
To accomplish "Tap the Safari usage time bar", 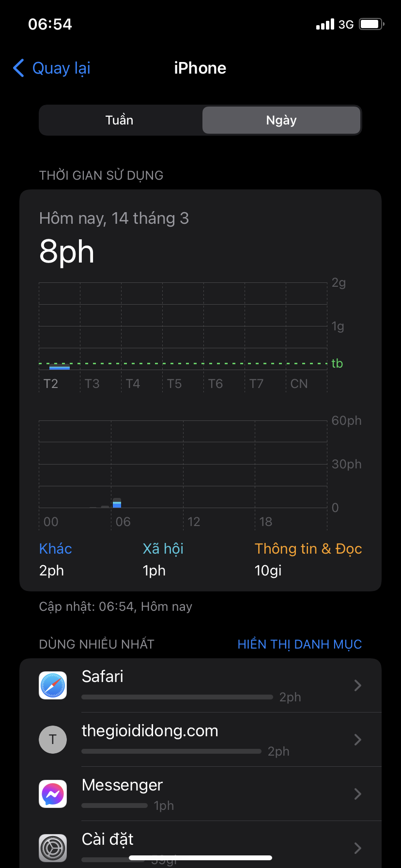I will pos(177,697).
